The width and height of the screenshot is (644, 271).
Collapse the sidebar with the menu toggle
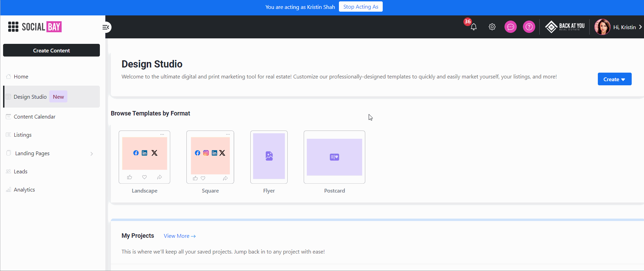pyautogui.click(x=106, y=27)
